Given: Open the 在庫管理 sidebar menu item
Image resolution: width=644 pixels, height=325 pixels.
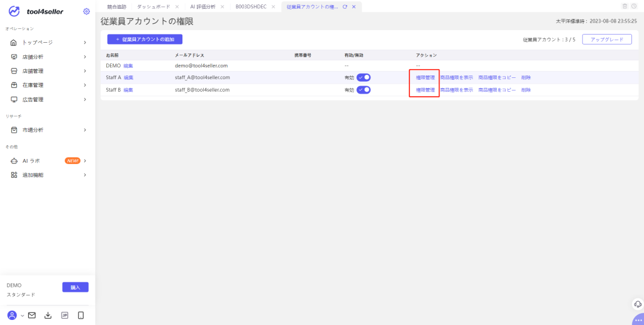Looking at the screenshot, I should (48, 85).
